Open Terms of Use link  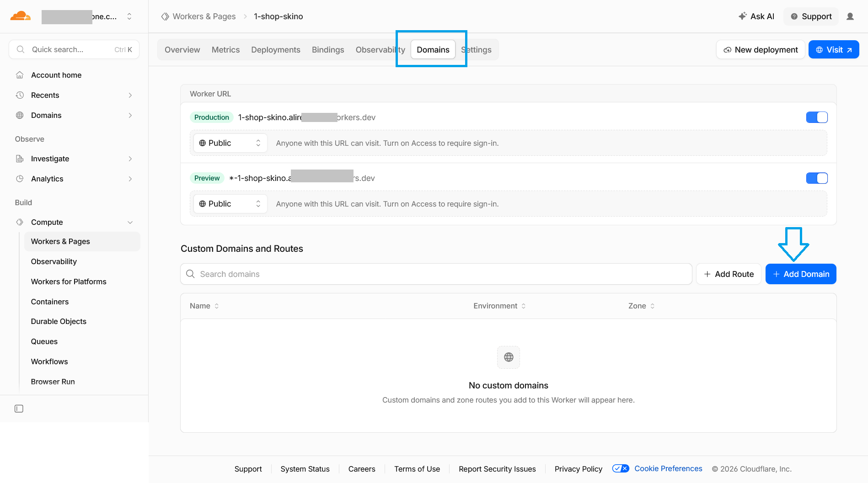click(x=417, y=469)
